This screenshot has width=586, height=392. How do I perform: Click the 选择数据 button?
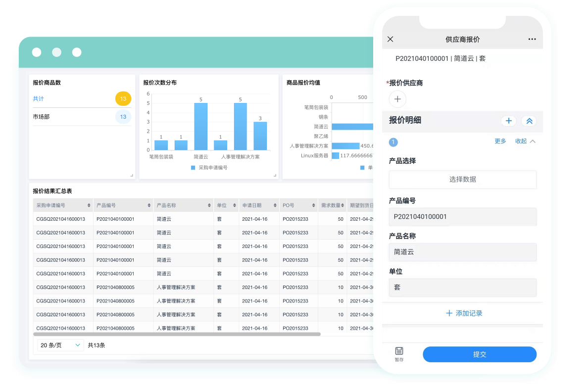[x=462, y=179]
